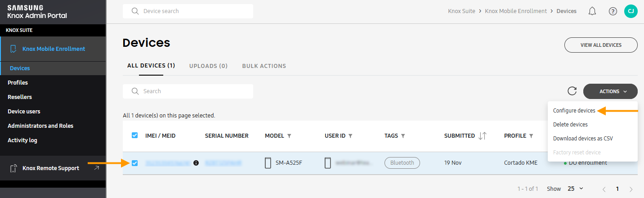Focus the Device search field
Image resolution: width=644 pixels, height=198 pixels.
[x=188, y=11]
